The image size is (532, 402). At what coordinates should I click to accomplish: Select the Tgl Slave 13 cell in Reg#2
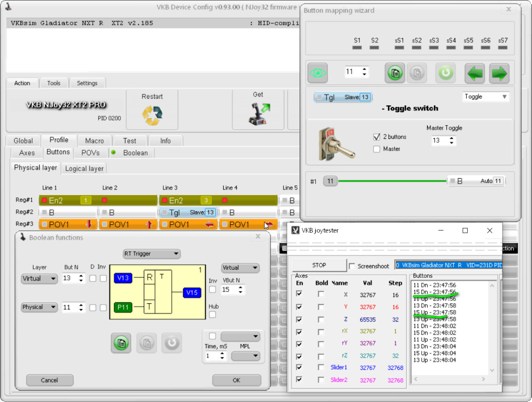coord(188,213)
